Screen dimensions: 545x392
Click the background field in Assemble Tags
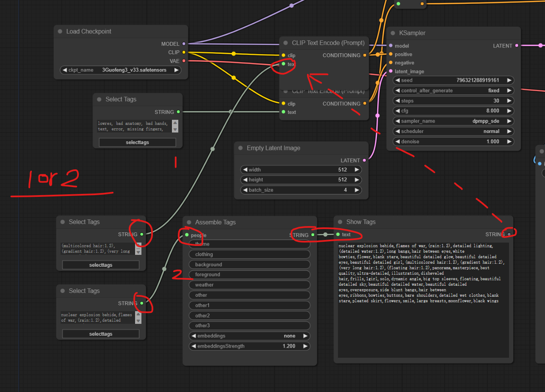[249, 265]
